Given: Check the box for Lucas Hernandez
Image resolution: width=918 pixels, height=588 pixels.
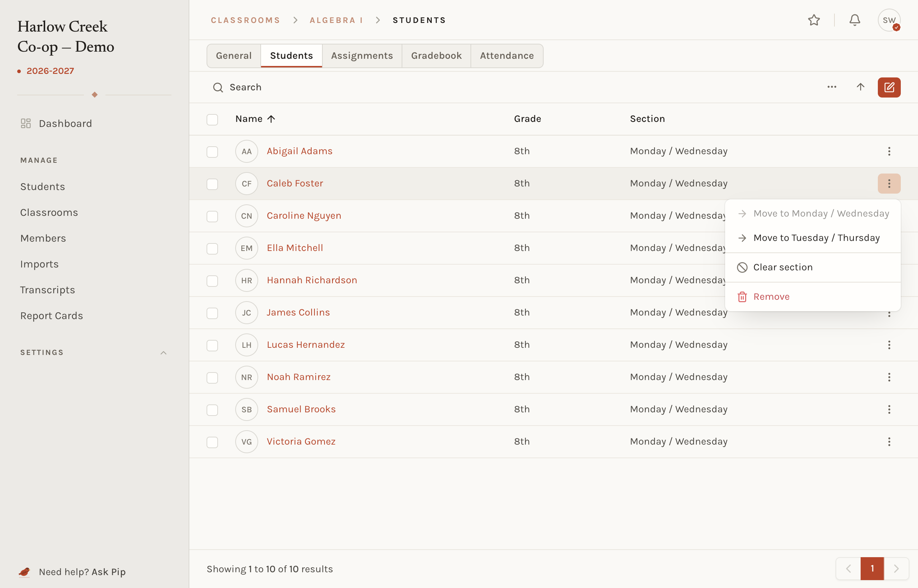Looking at the screenshot, I should [x=212, y=345].
